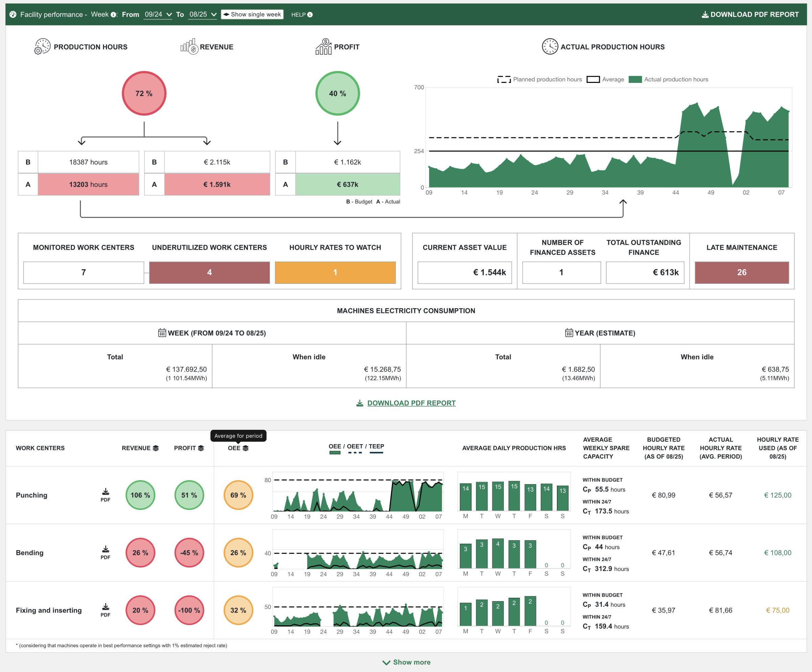The image size is (812, 672).
Task: Click DOWNLOAD PDF REPORT in top header
Action: pos(750,14)
